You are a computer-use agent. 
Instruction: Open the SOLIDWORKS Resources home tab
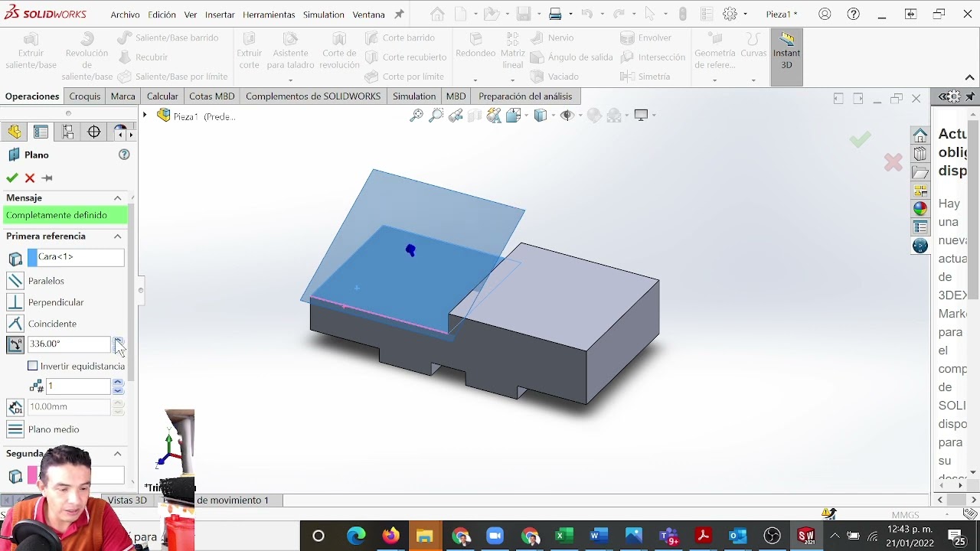tap(920, 135)
